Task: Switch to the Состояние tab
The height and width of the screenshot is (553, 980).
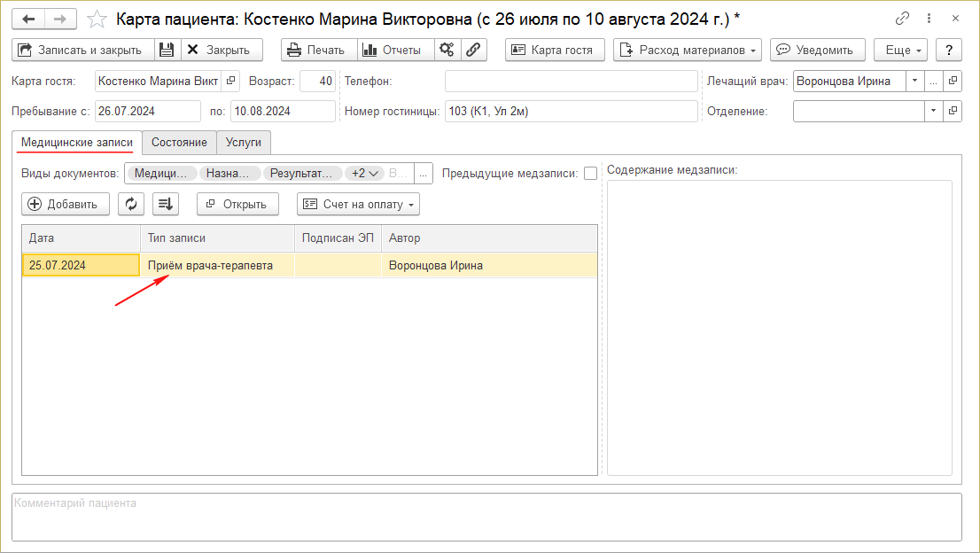Action: click(179, 142)
